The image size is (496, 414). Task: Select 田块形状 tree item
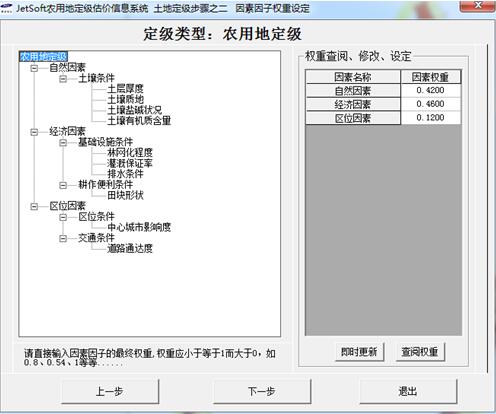click(125, 195)
